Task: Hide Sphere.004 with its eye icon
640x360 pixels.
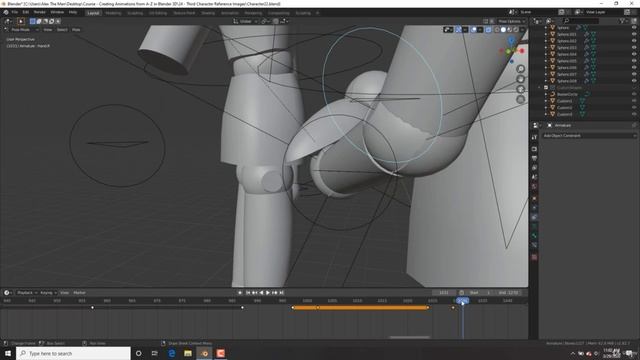Action: [634, 54]
